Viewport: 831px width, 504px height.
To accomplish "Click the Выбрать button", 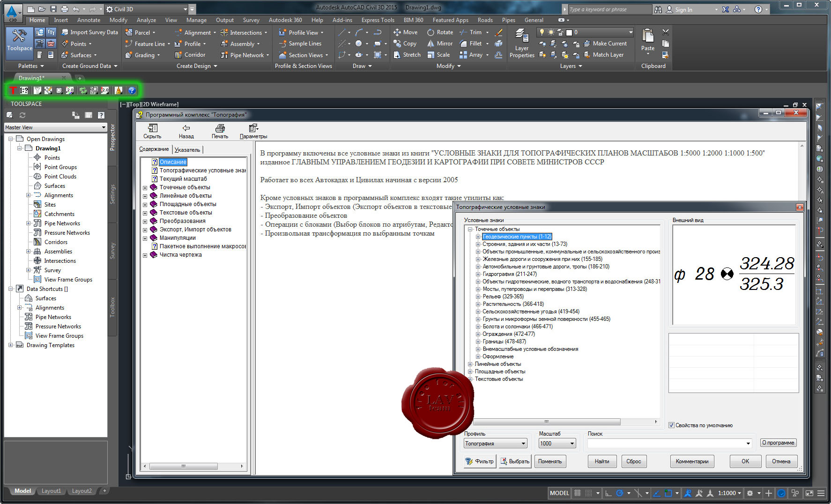I will pyautogui.click(x=514, y=461).
